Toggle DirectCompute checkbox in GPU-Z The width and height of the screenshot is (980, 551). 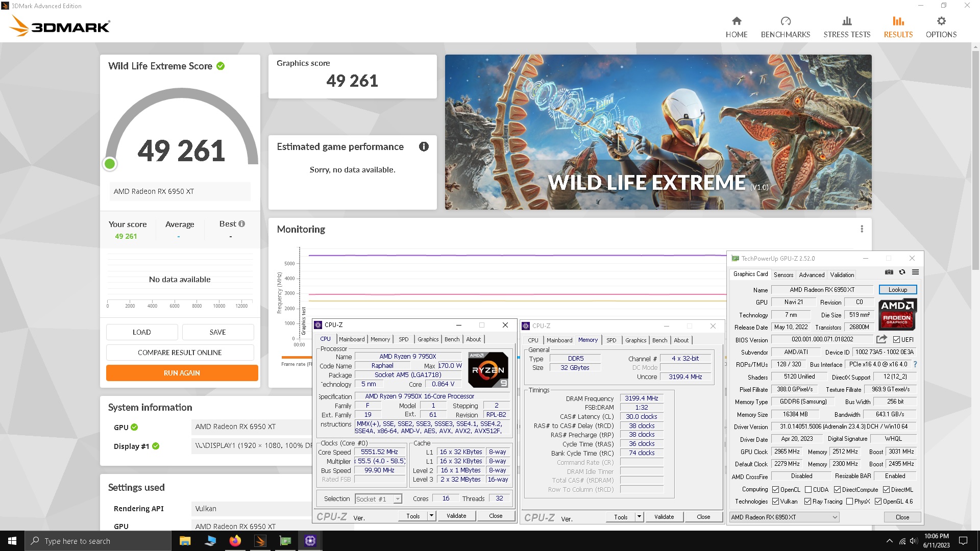pos(837,490)
